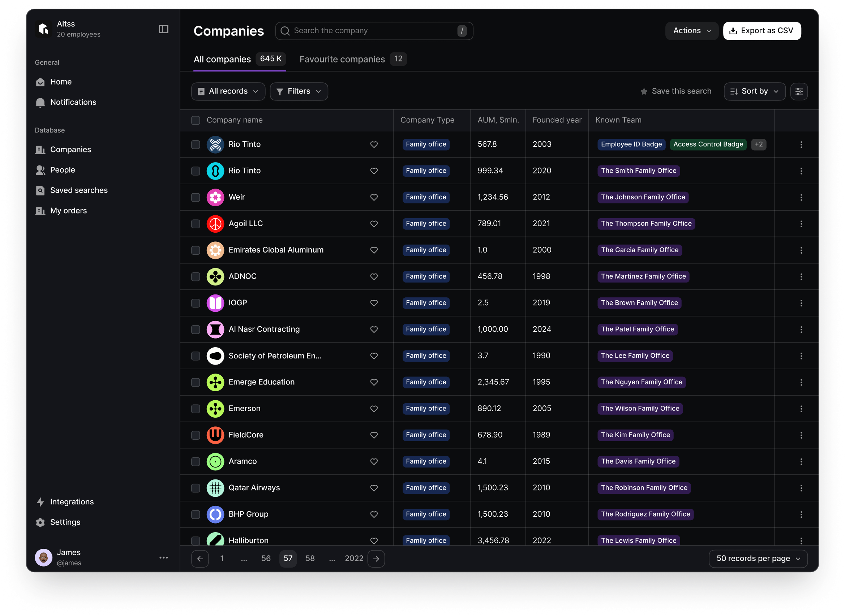Expand the +2 badges on Rio Tinto row
The image size is (845, 616).
(759, 144)
